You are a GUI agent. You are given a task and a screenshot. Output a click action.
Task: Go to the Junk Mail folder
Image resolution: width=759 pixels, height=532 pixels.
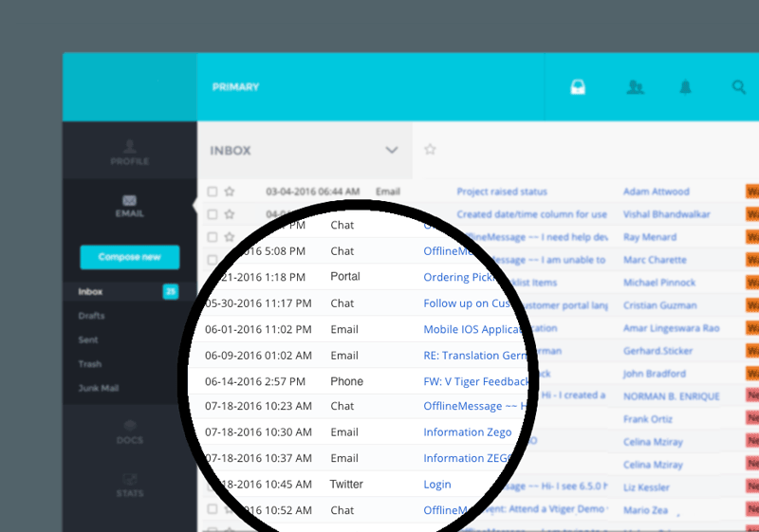coord(98,388)
